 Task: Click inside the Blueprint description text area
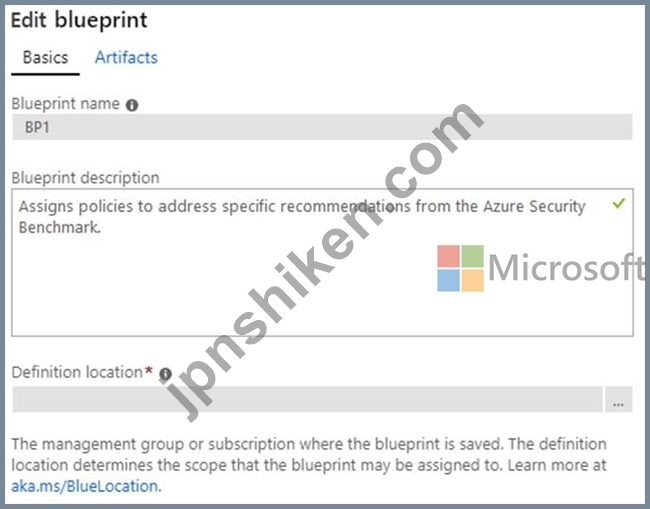click(322, 262)
